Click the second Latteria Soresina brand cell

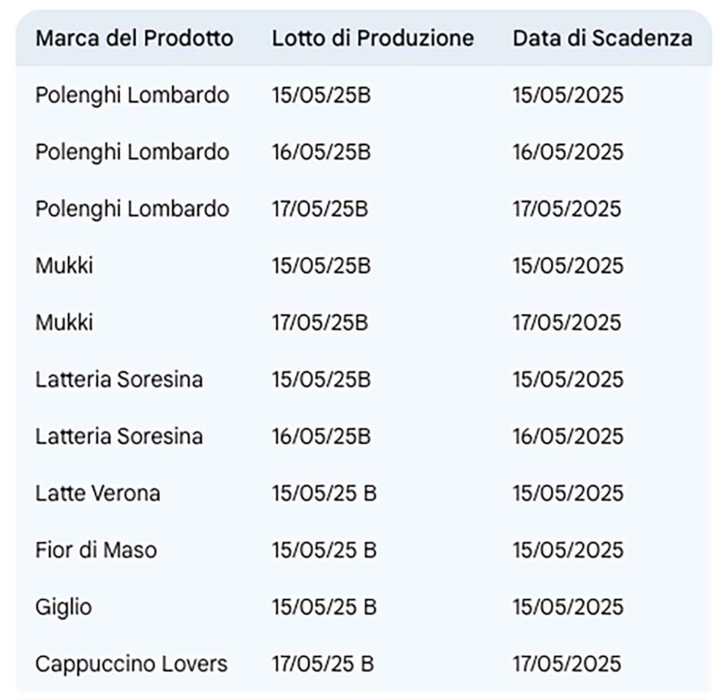coord(119,437)
